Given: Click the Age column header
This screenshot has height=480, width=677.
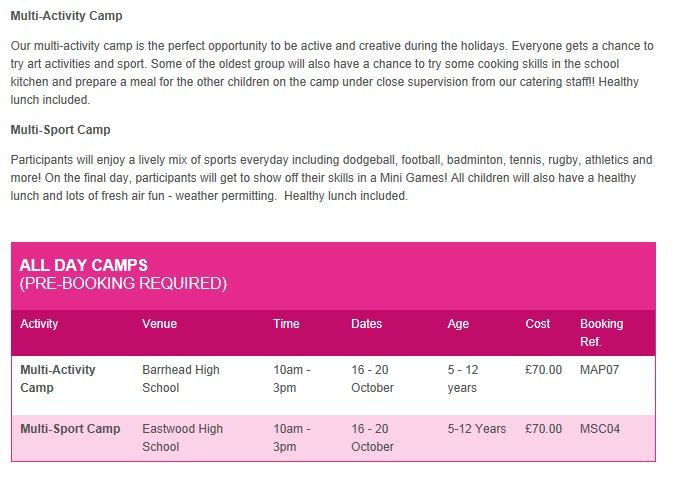Looking at the screenshot, I should click(458, 324).
